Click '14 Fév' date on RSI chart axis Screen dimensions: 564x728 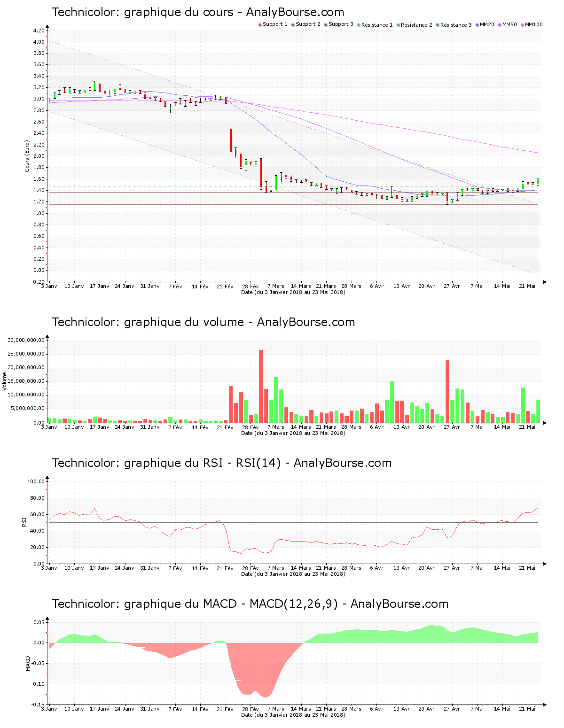click(x=200, y=568)
